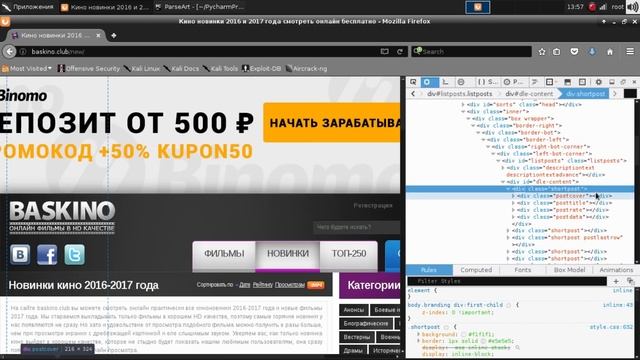This screenshot has width=640, height=360.
Task: Click the Facebook icon on Baskino
Action: [47, 255]
